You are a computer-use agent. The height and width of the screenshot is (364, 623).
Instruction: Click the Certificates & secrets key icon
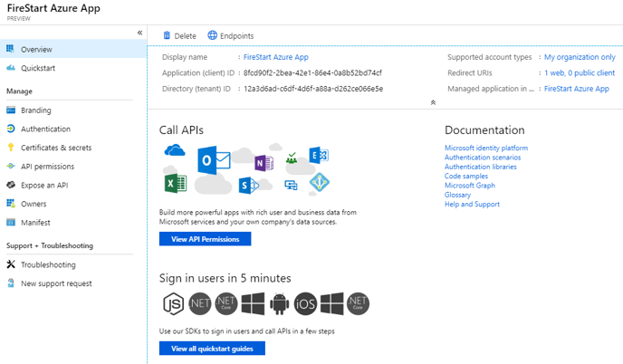coord(11,147)
